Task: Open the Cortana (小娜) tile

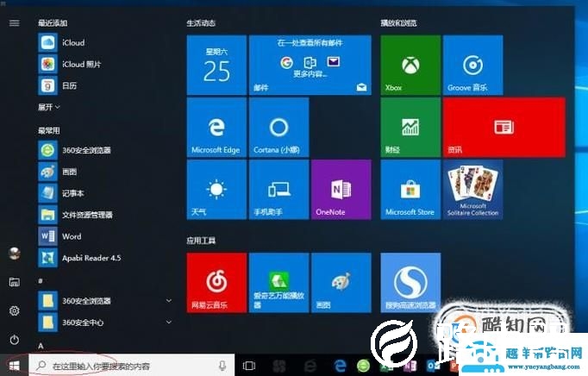Action: coord(279,128)
